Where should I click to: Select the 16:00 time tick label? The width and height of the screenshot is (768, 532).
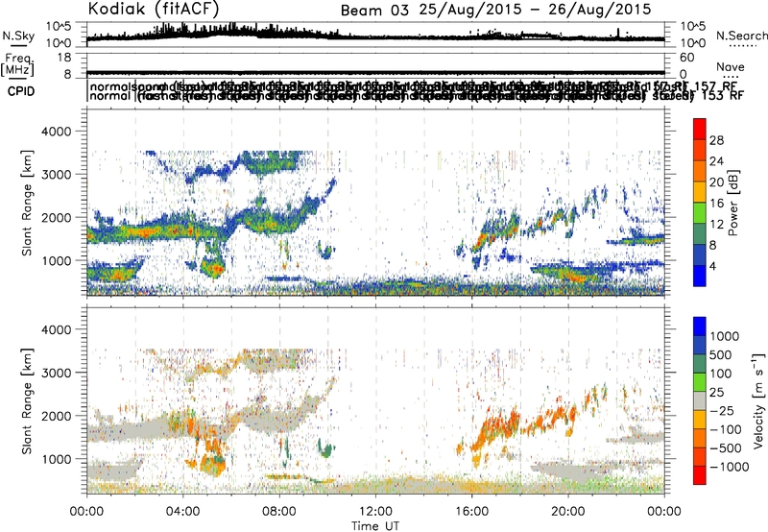[x=471, y=512]
